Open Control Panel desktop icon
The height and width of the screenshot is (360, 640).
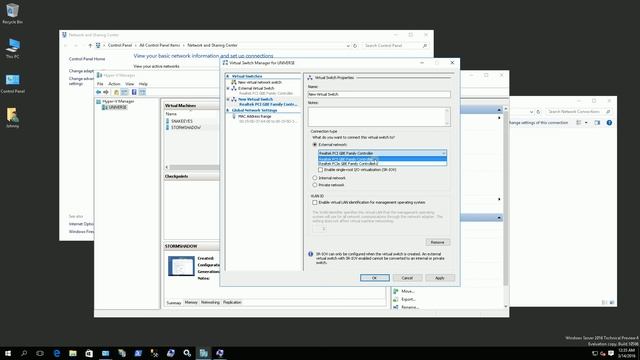pyautogui.click(x=12, y=83)
